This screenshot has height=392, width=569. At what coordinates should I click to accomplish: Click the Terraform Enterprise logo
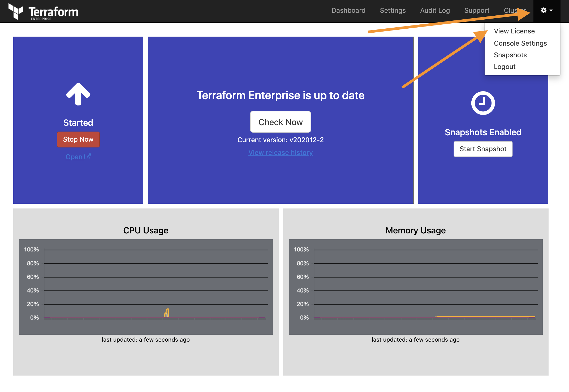[43, 12]
